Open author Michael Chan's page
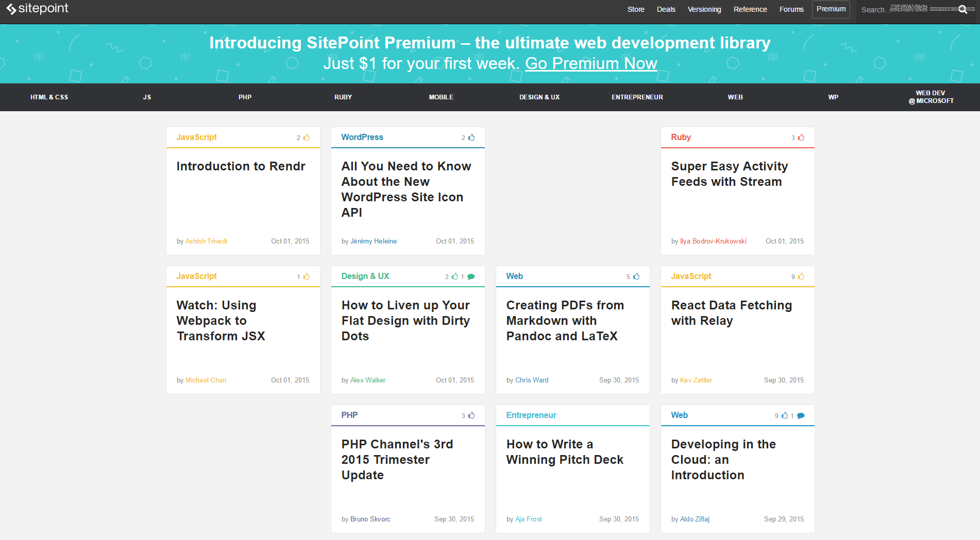This screenshot has height=540, width=980. [206, 380]
